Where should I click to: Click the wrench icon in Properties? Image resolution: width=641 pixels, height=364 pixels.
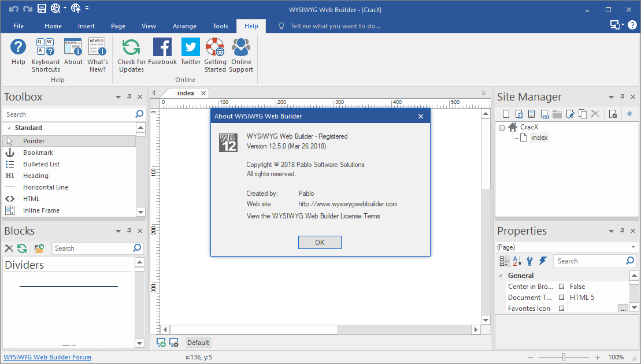click(530, 261)
